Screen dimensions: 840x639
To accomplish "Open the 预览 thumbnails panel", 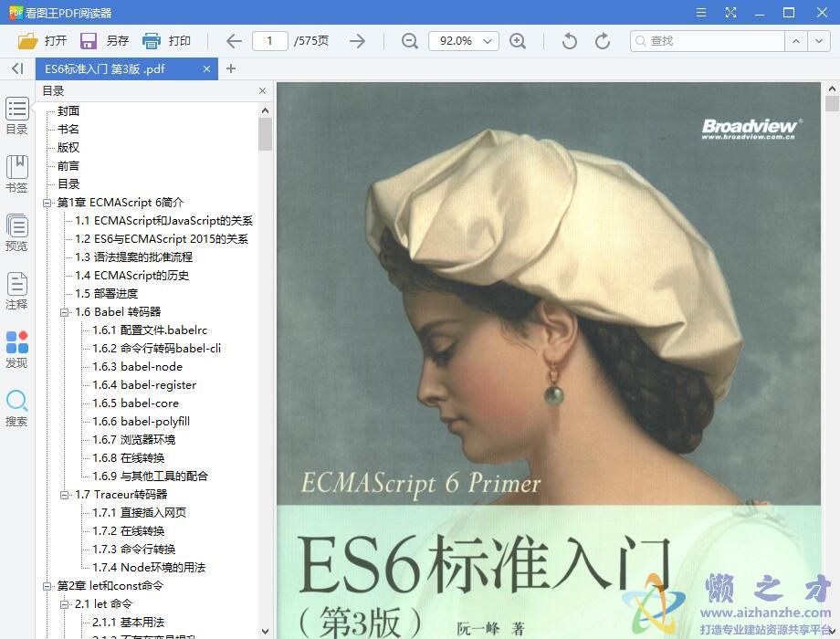I will (17, 233).
